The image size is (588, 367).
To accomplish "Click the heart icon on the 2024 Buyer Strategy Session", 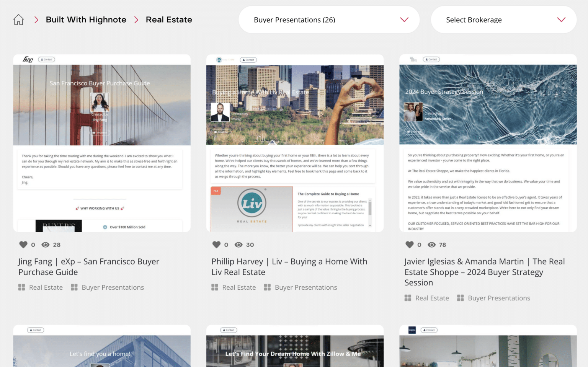I will click(409, 245).
